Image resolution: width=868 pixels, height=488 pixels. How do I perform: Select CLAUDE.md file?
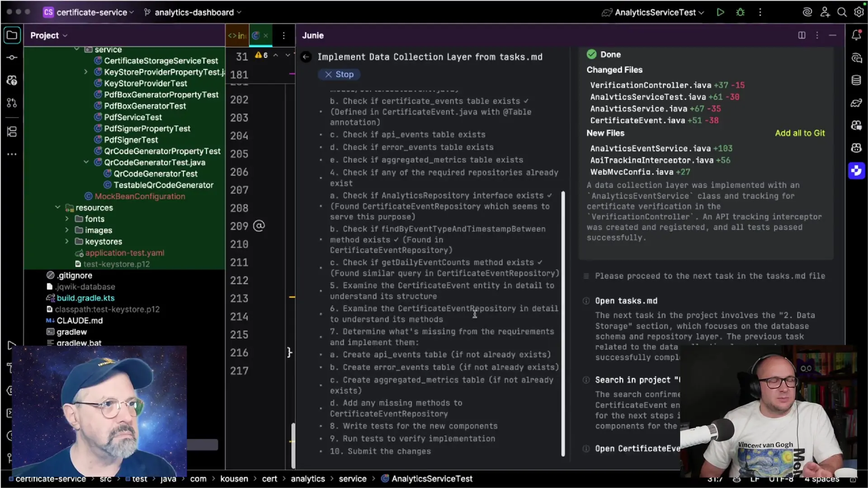tap(80, 320)
